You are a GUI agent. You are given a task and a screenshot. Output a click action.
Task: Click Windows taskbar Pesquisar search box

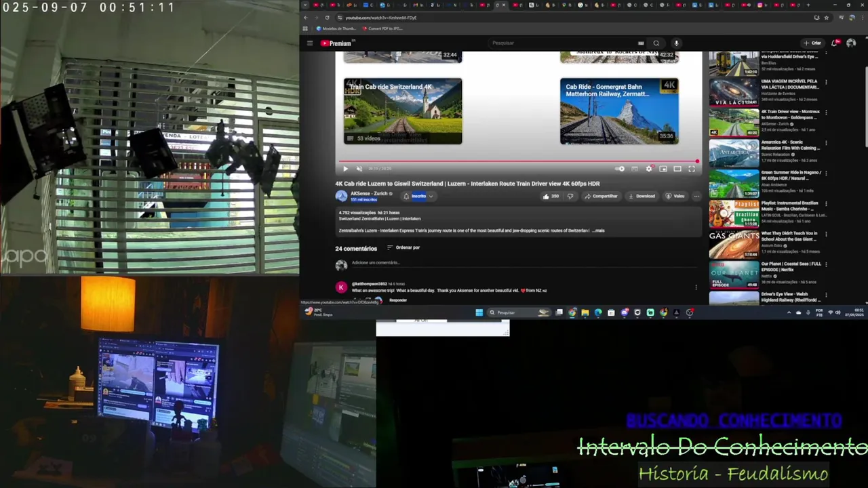click(x=519, y=312)
